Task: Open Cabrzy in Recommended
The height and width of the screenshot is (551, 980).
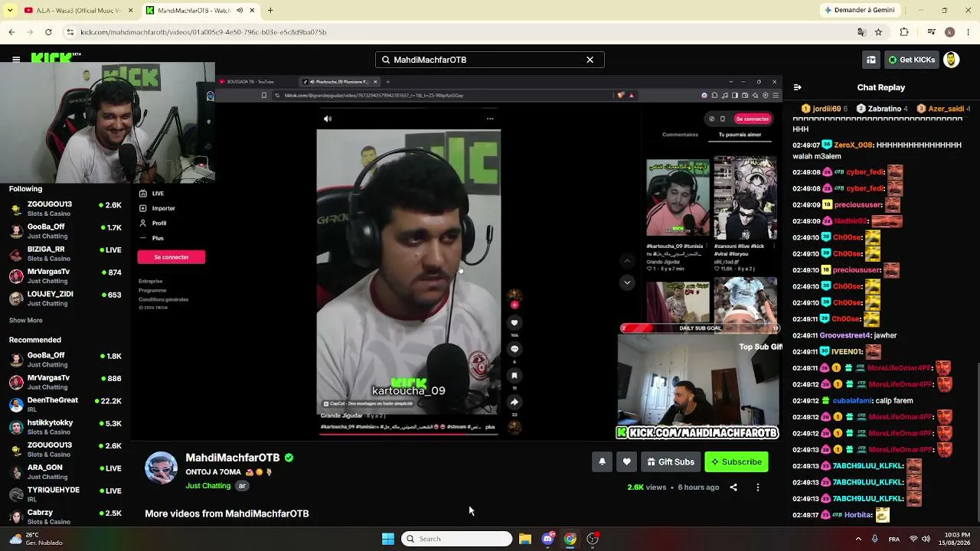Action: pyautogui.click(x=65, y=517)
